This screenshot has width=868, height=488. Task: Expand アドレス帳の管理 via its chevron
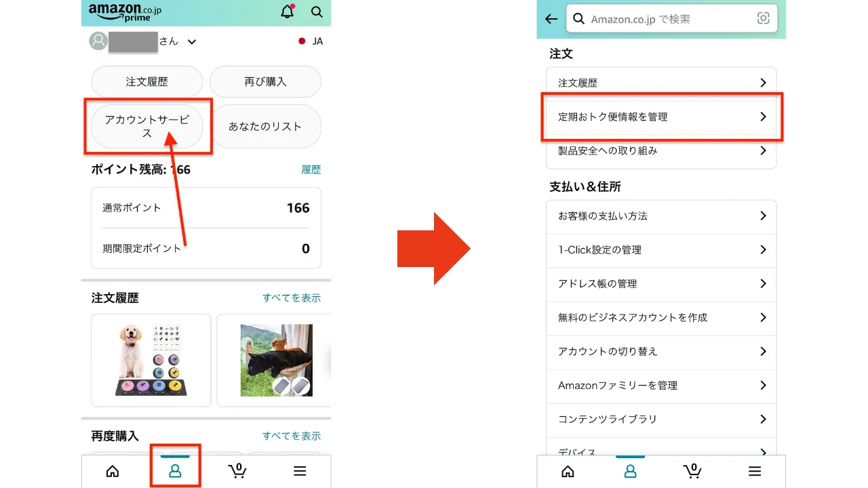click(x=764, y=284)
